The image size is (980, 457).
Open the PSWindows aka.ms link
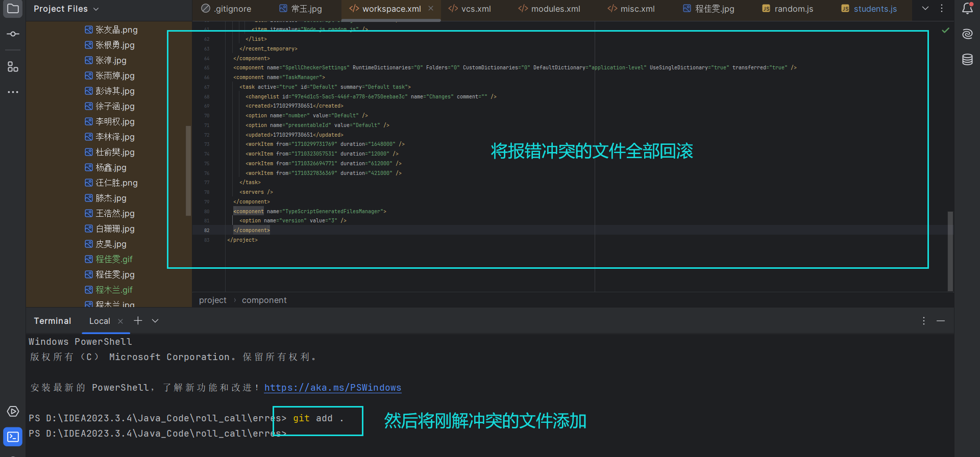(333, 388)
